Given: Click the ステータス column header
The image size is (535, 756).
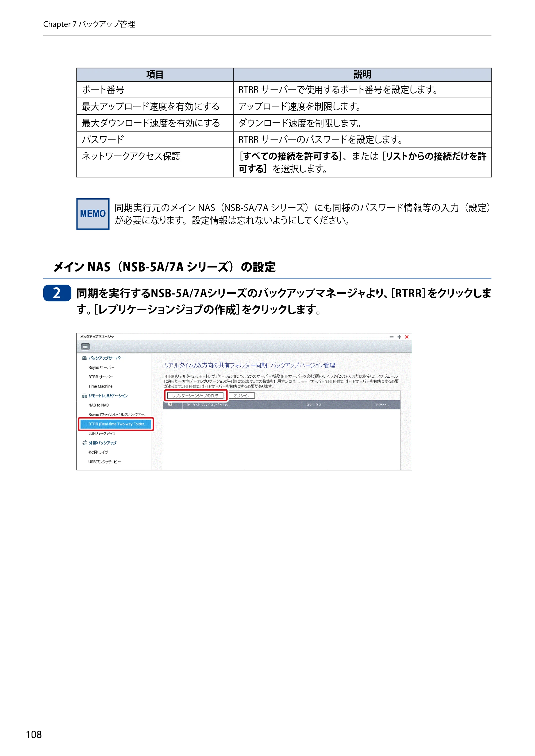Looking at the screenshot, I should (336, 405).
